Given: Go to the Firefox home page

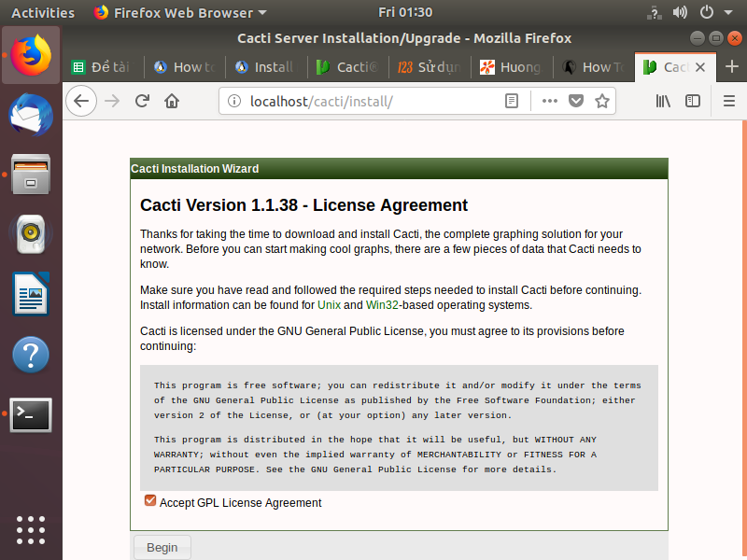Looking at the screenshot, I should coord(172,101).
